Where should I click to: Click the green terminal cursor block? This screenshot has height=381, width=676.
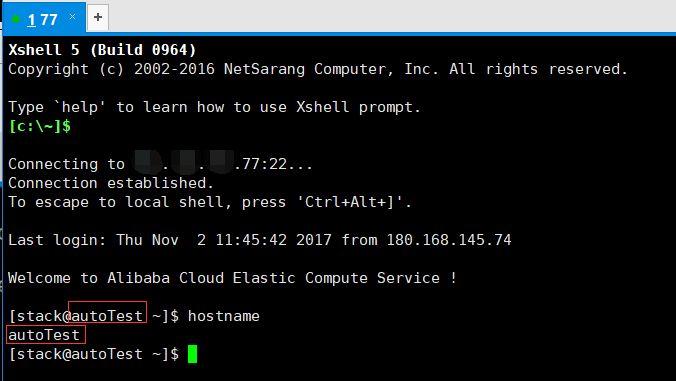(192, 354)
